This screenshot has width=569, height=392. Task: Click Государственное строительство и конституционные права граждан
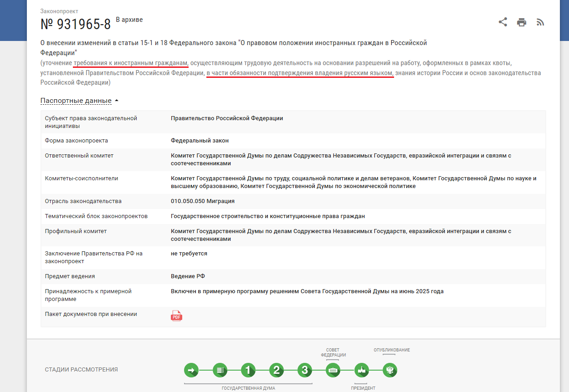268,216
